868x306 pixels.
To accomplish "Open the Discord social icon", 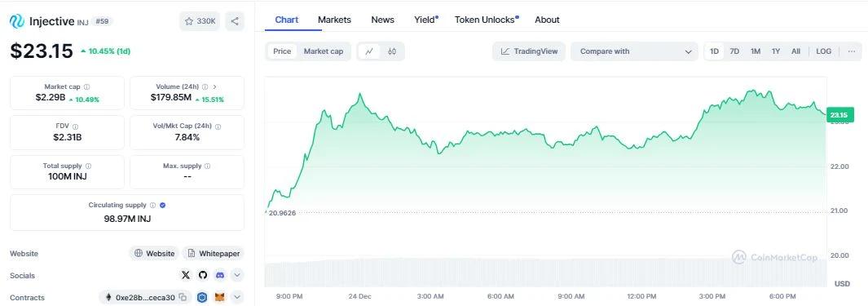I will coord(220,275).
